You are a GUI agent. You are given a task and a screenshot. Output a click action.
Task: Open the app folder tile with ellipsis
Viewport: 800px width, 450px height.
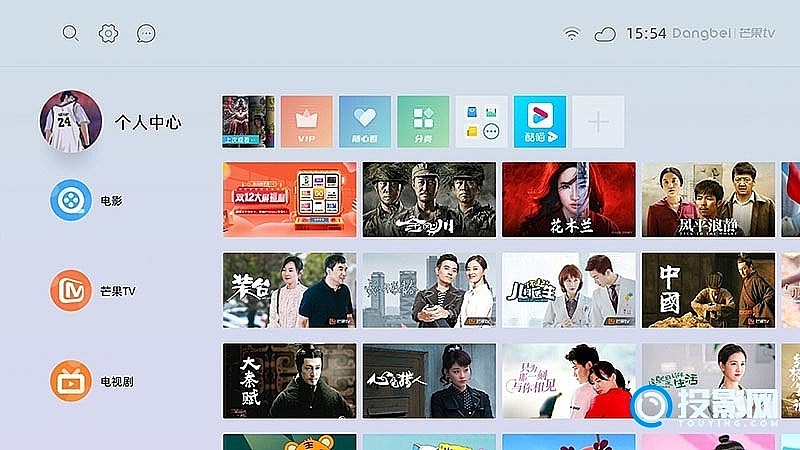click(482, 121)
